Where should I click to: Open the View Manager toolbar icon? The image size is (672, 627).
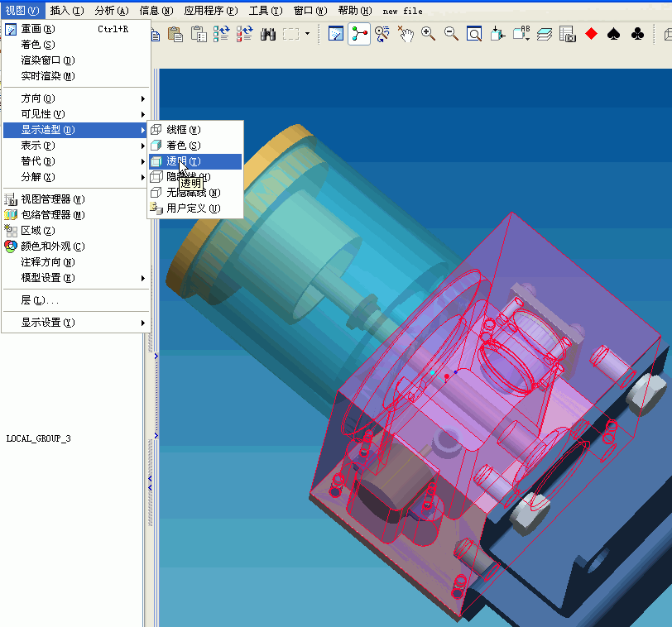pyautogui.click(x=568, y=34)
